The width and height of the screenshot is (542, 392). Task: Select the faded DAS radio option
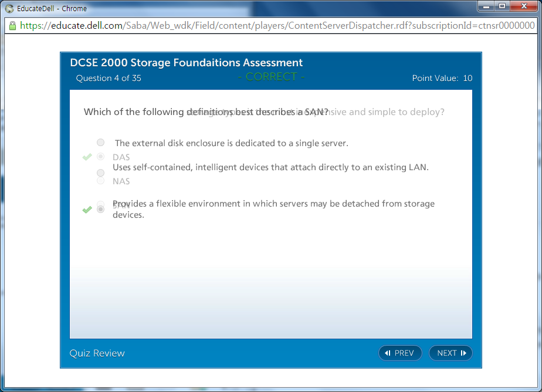pos(101,157)
